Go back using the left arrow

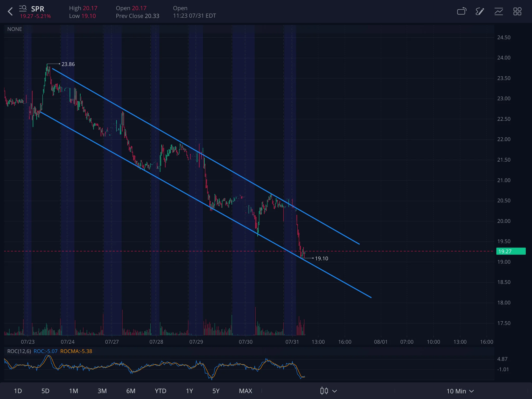(x=10, y=11)
